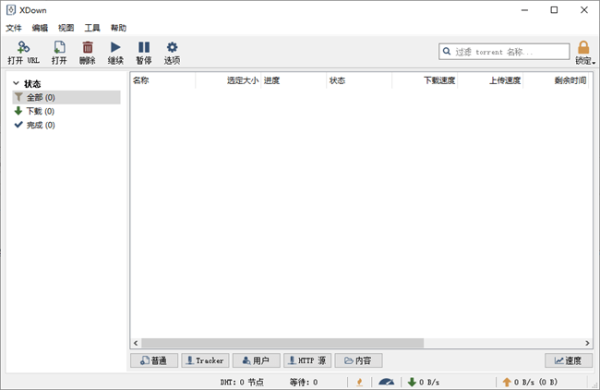This screenshot has height=390, width=600.
Task: Open the 帮助 menu
Action: (x=118, y=28)
